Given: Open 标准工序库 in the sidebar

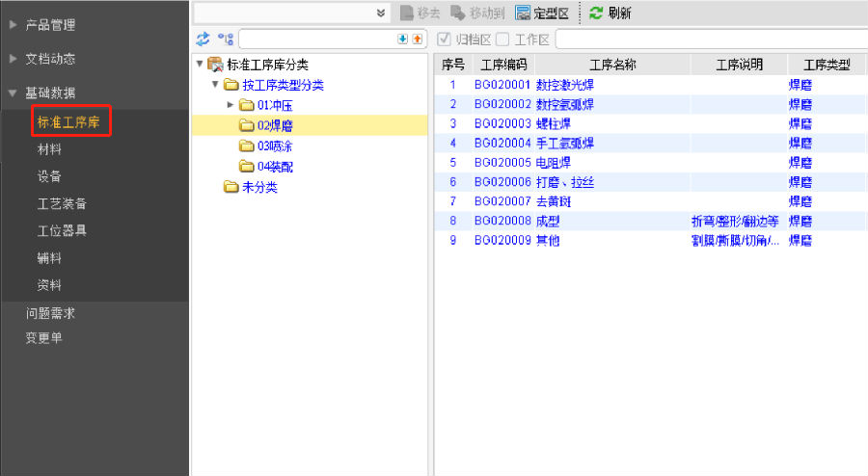Looking at the screenshot, I should pos(68,121).
